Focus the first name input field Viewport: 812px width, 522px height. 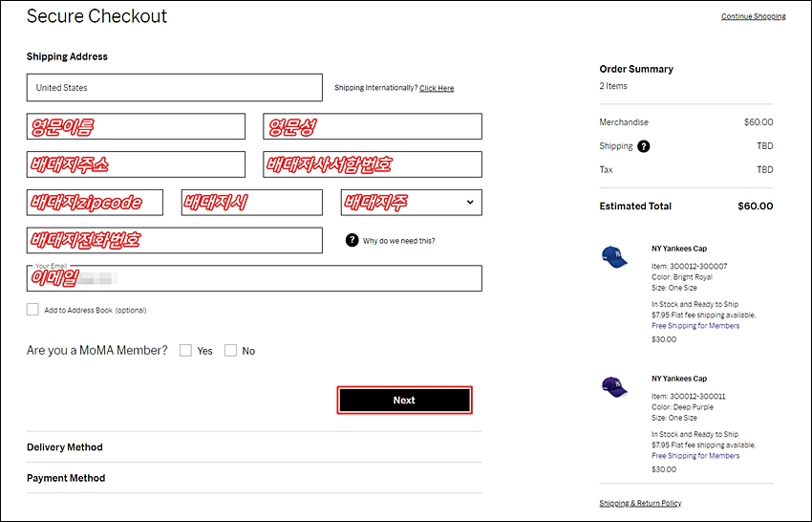137,126
